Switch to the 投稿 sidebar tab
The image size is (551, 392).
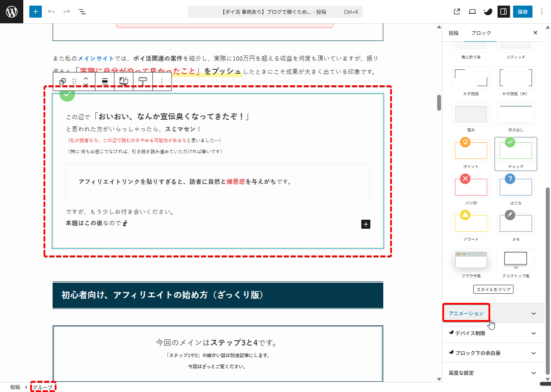454,33
